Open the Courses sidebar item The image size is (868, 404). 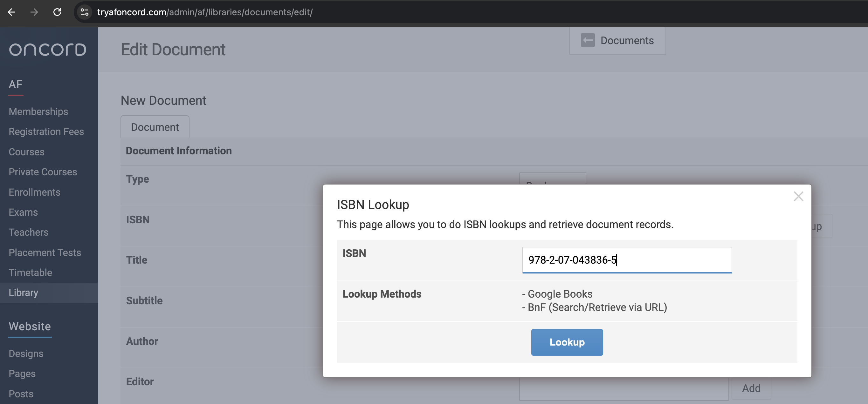point(27,152)
